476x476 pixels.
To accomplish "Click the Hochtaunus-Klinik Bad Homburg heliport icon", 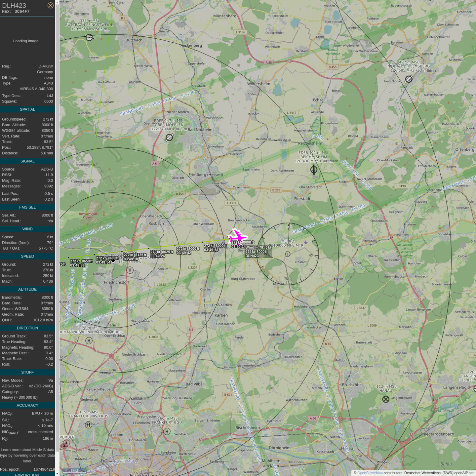I will 89,341.
